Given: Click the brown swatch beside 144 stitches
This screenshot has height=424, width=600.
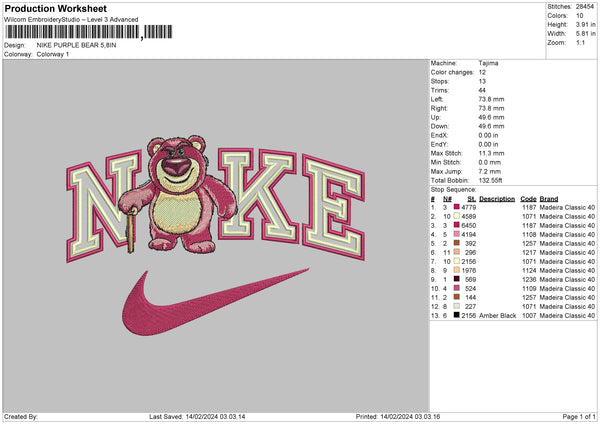Looking at the screenshot, I should (x=457, y=297).
